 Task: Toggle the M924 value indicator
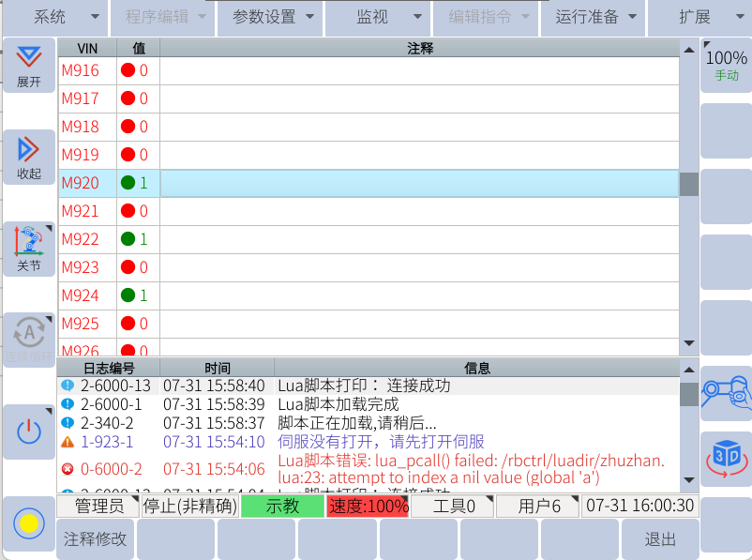tap(128, 295)
